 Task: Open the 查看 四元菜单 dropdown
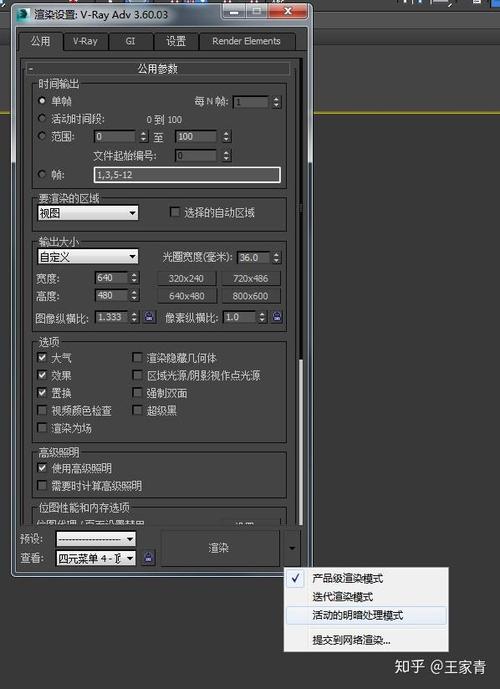(96, 558)
